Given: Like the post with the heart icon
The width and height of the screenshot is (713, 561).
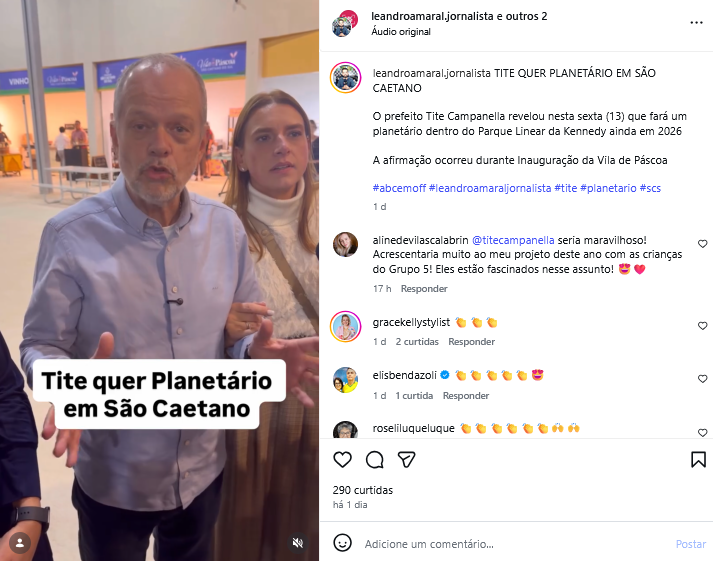Looking at the screenshot, I should (x=342, y=460).
